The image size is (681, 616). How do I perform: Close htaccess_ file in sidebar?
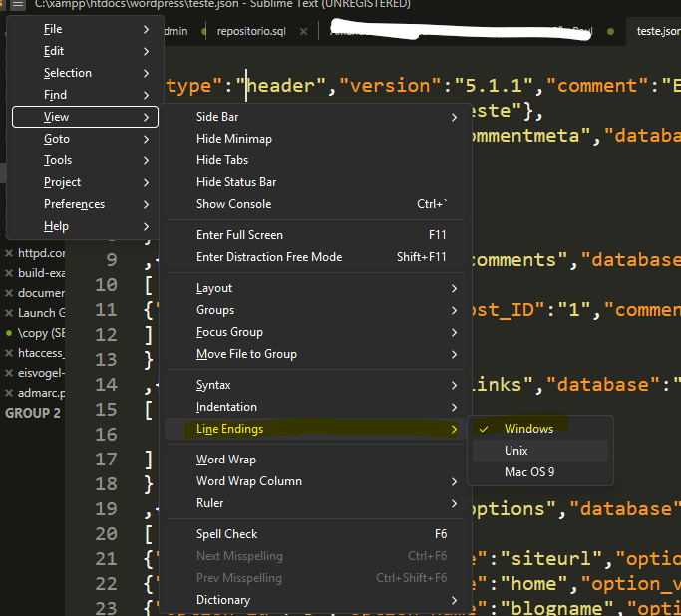(9, 353)
